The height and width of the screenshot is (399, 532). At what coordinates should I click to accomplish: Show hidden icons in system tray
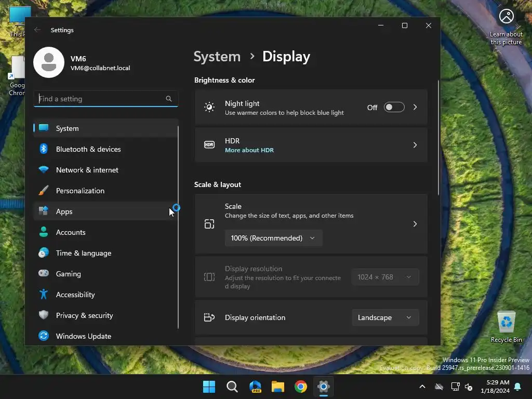click(x=422, y=387)
